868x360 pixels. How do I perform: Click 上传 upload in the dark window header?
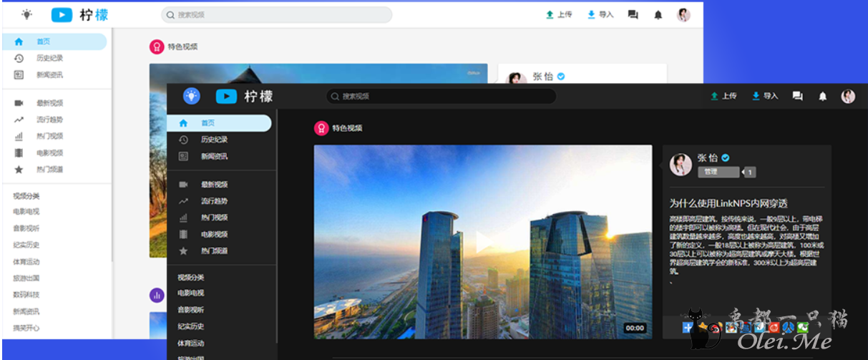(x=723, y=96)
